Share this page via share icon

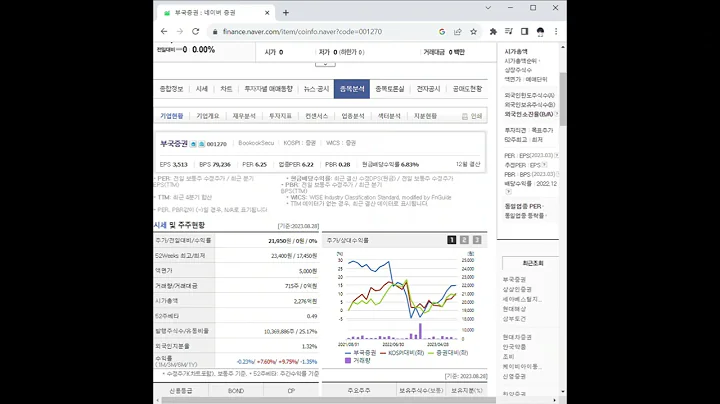click(x=458, y=32)
